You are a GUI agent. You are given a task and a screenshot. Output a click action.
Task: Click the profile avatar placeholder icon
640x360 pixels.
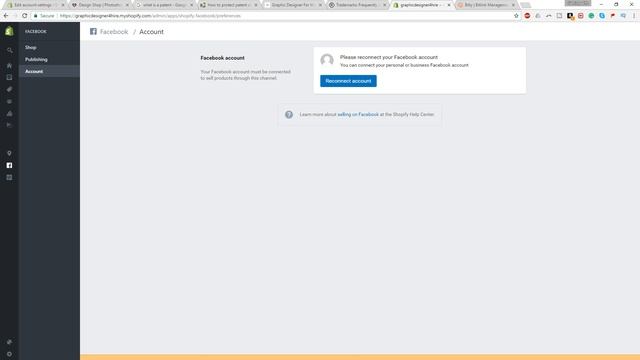327,60
